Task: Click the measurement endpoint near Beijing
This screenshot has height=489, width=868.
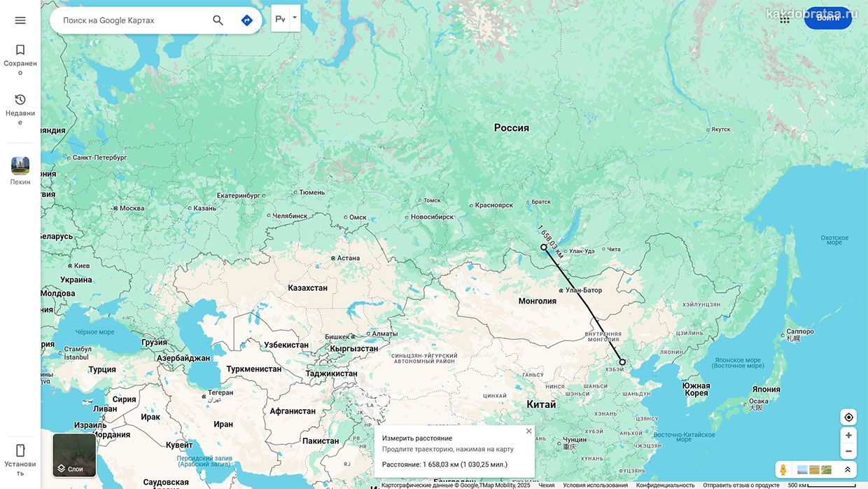Action: click(622, 362)
